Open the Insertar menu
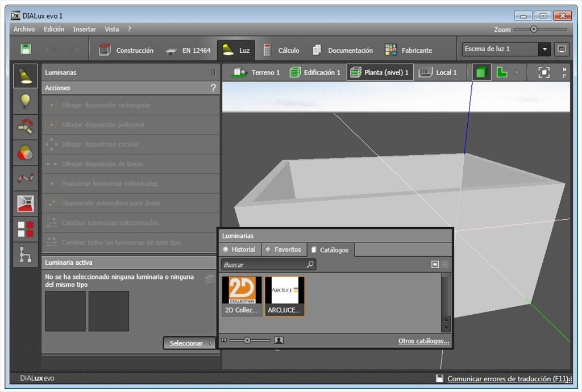The image size is (582, 392). 84,29
